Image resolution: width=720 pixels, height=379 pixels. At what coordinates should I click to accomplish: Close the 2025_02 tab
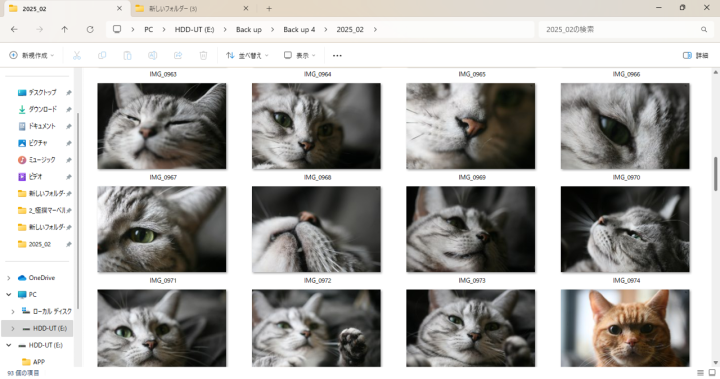[x=119, y=8]
